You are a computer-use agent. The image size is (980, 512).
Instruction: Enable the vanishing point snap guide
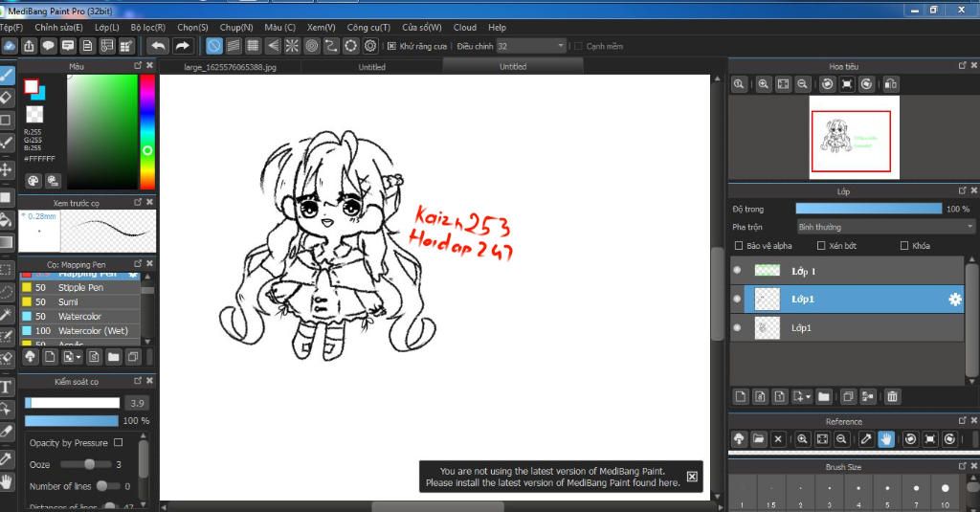(x=273, y=46)
